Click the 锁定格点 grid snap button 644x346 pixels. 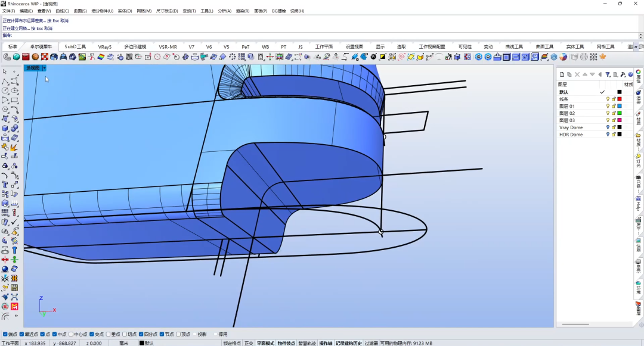[232, 343]
